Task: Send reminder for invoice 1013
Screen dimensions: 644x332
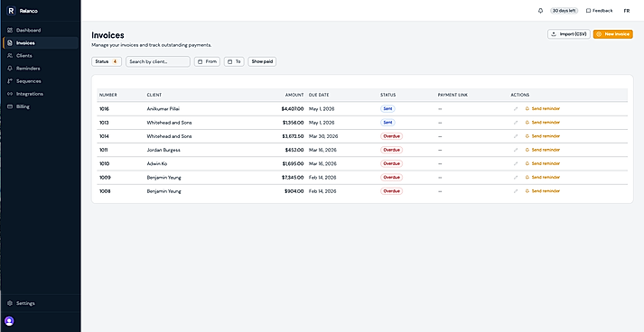Action: (x=543, y=123)
